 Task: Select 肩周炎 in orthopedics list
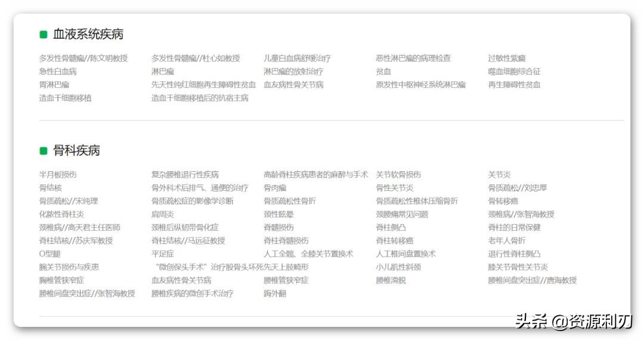point(162,214)
